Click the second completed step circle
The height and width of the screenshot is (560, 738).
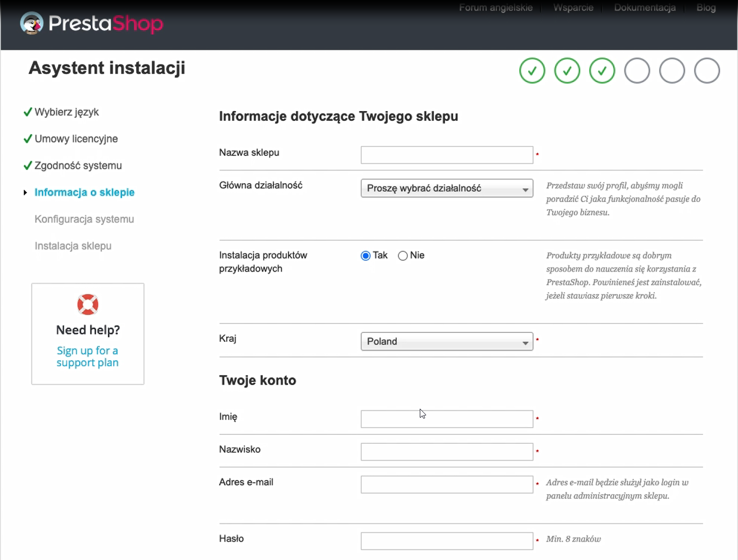pyautogui.click(x=567, y=71)
